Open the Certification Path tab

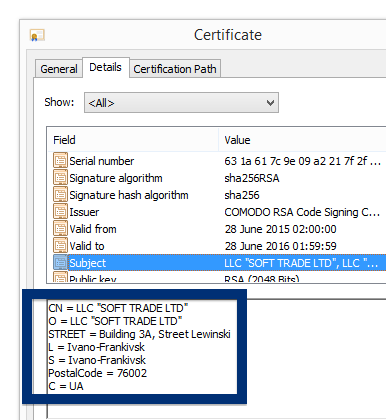pos(175,69)
